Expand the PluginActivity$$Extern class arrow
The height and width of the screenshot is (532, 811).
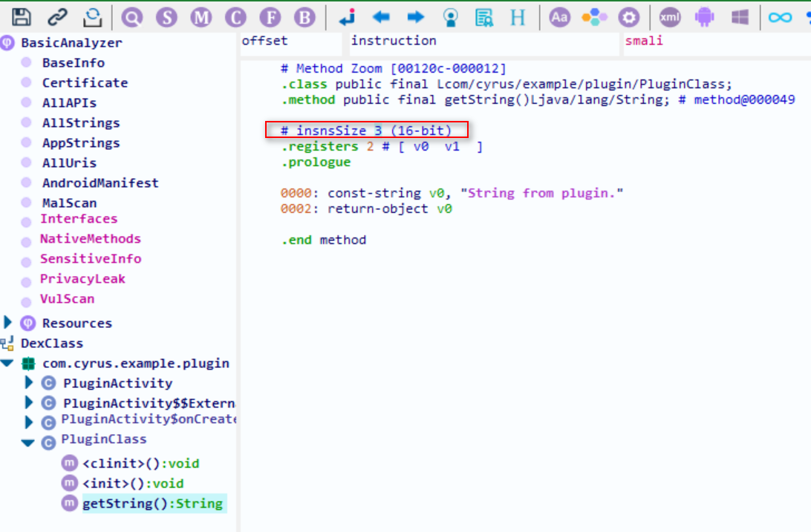[x=29, y=402]
